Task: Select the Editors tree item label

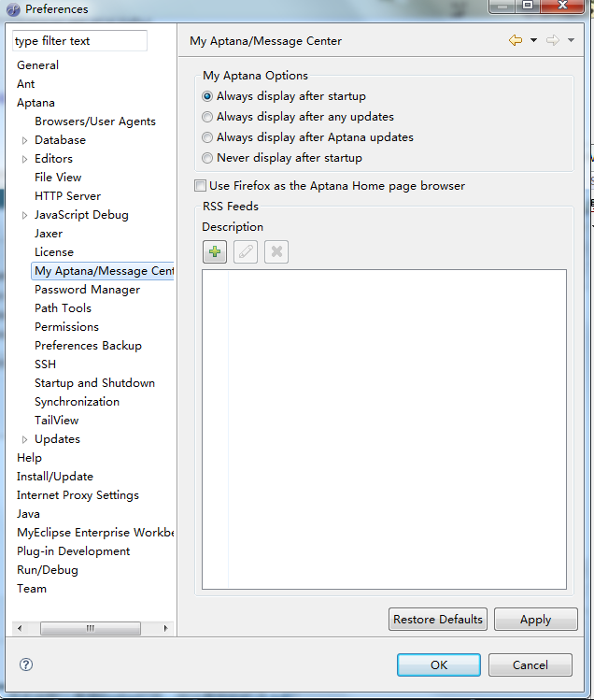Action: [x=53, y=159]
